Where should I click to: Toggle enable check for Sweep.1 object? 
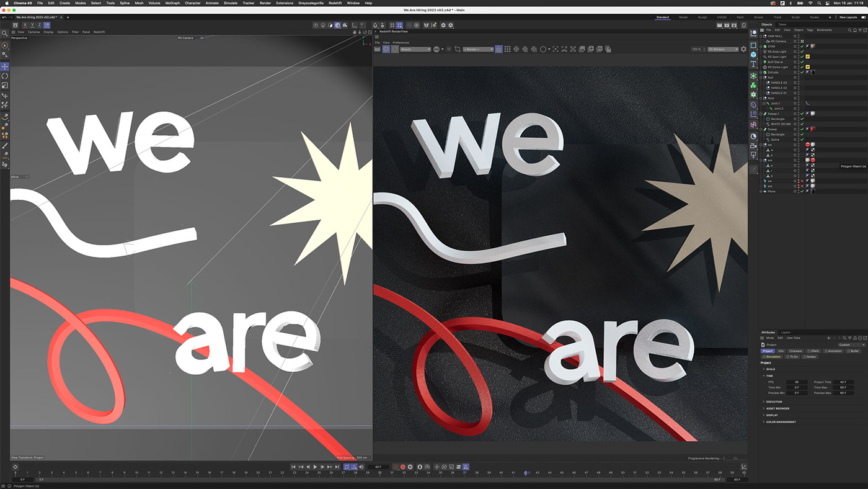tap(802, 114)
